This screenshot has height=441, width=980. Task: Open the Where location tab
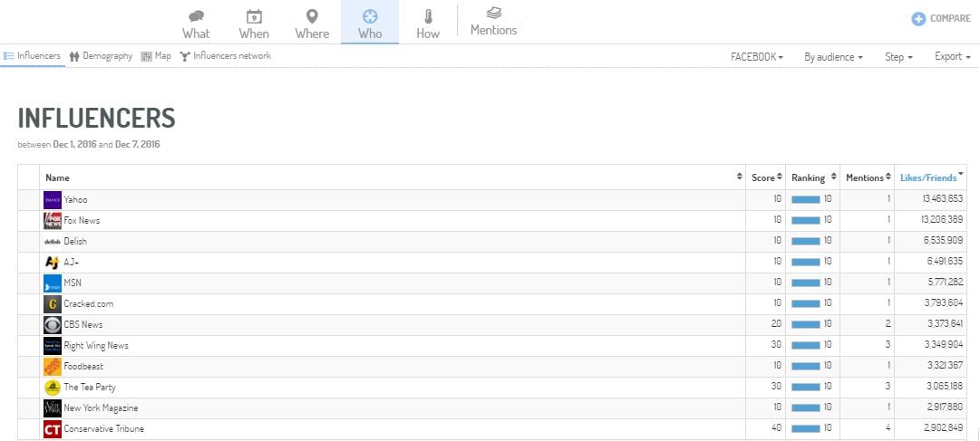pos(312,23)
